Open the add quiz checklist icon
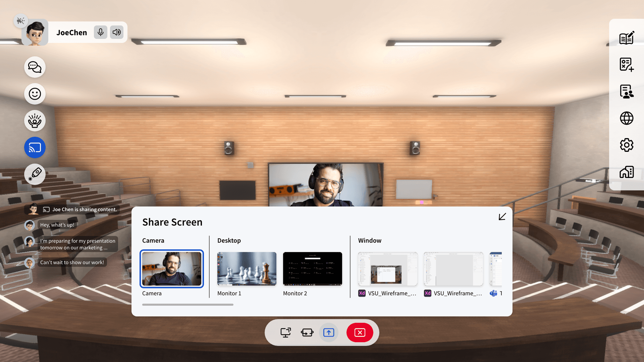This screenshot has width=644, height=362. click(x=627, y=65)
